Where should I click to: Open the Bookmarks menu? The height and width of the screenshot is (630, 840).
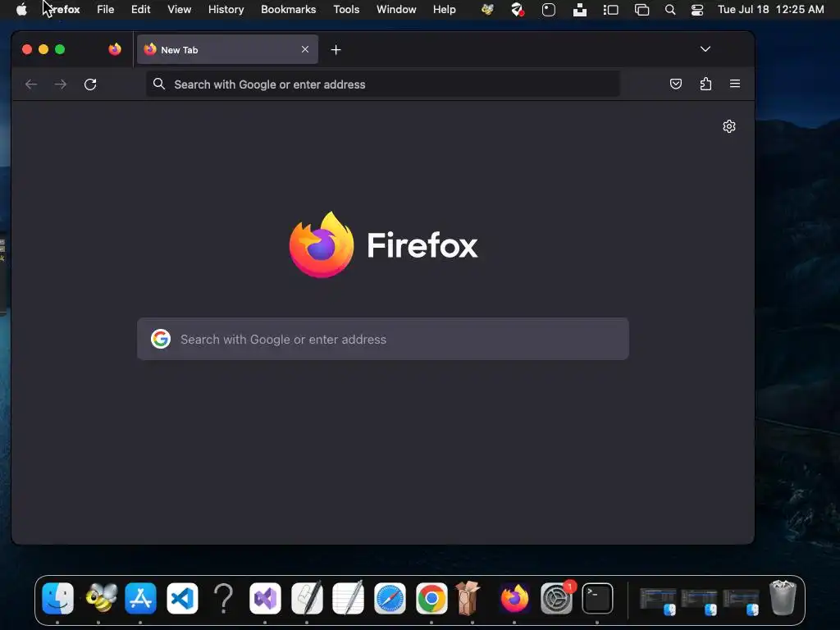288,9
